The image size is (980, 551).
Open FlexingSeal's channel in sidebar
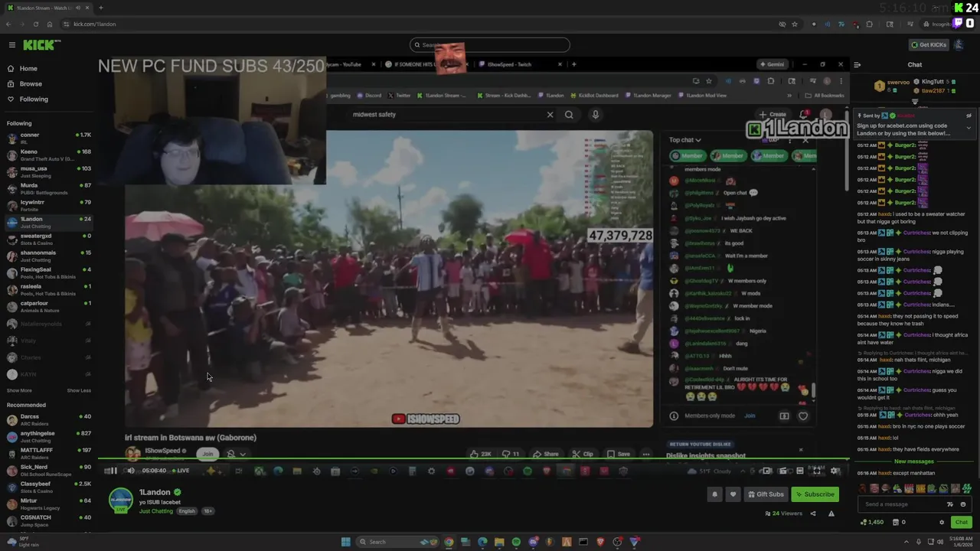point(47,272)
